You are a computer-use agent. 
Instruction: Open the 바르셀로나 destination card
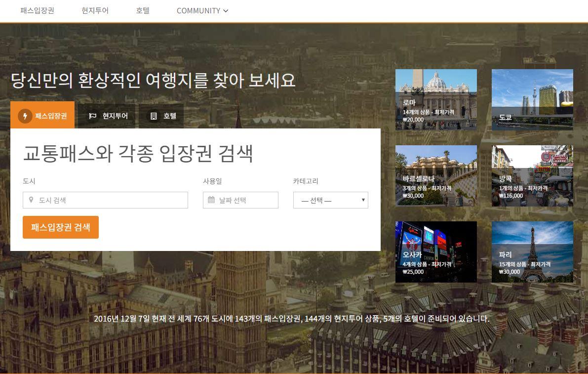[x=436, y=175]
